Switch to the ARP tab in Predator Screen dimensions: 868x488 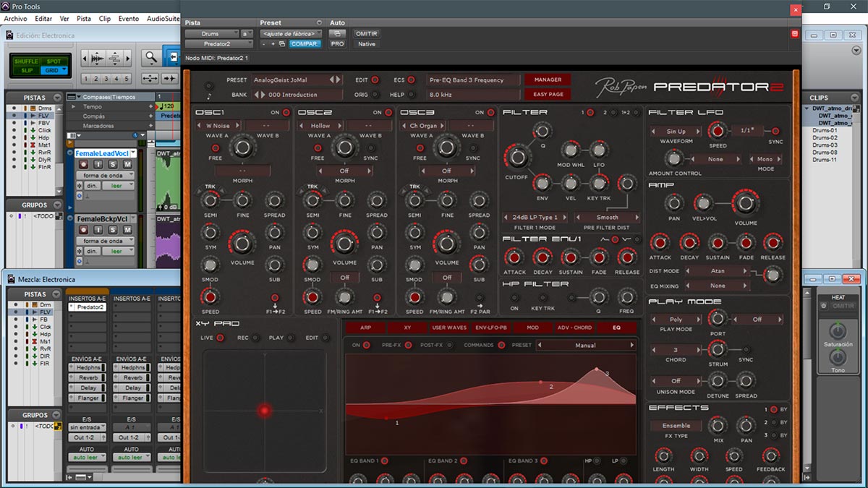click(x=365, y=328)
